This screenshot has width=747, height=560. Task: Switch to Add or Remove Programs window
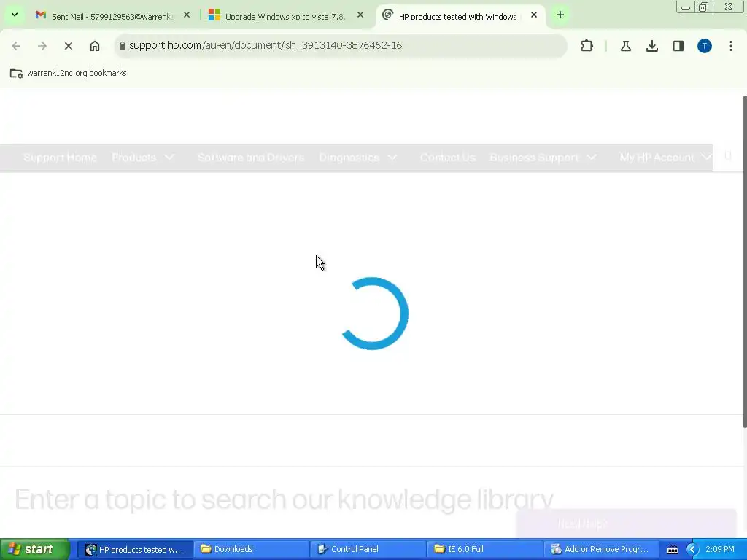tap(601, 550)
